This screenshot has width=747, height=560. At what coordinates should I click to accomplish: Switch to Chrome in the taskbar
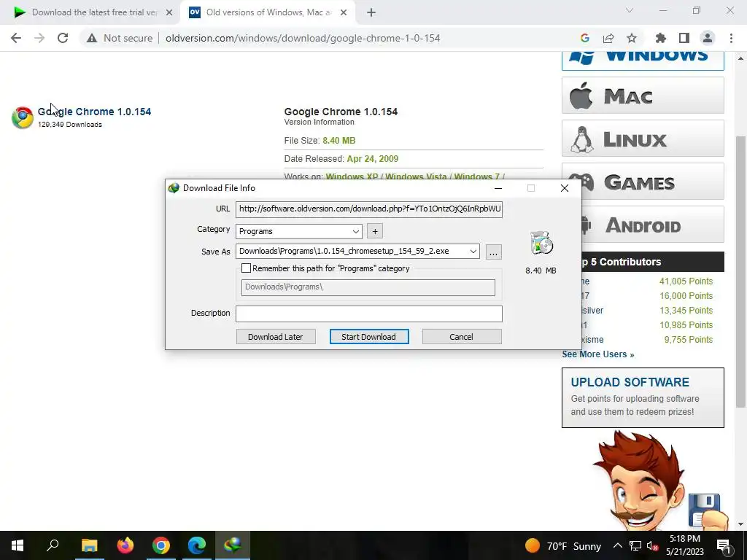[161, 545]
